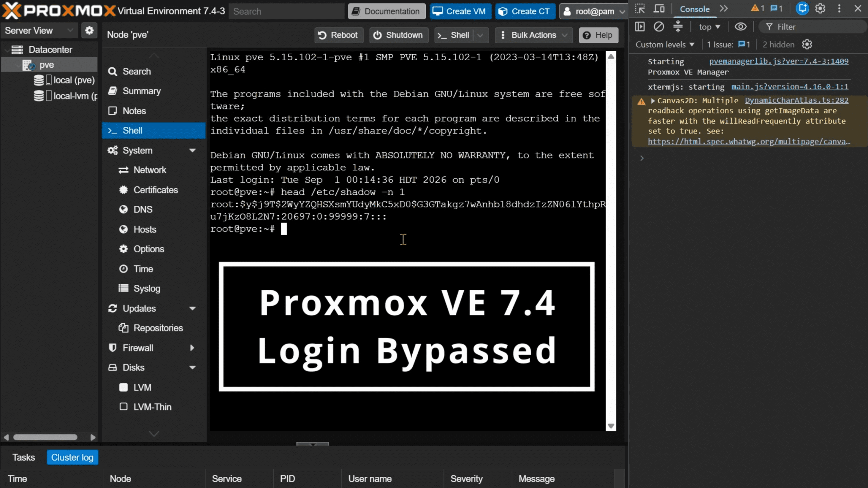Open the LVM-Thin menu item
The image size is (868, 488).
pos(154,407)
